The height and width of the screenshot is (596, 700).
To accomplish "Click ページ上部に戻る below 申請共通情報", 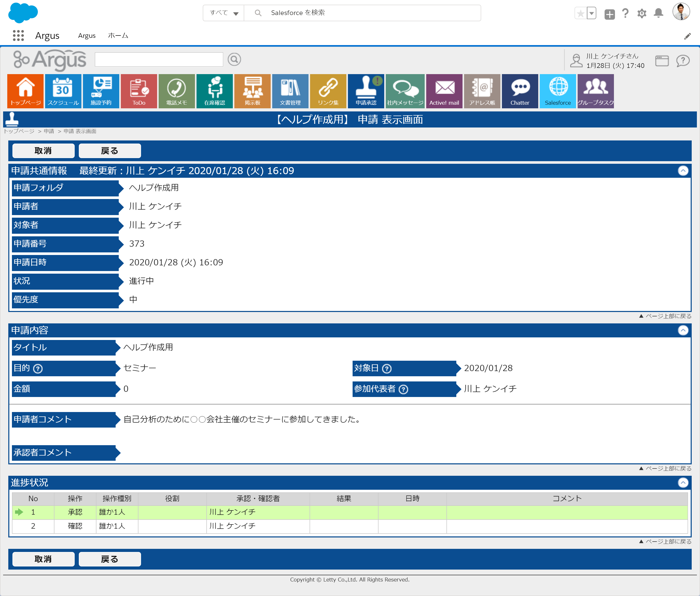I will click(665, 316).
